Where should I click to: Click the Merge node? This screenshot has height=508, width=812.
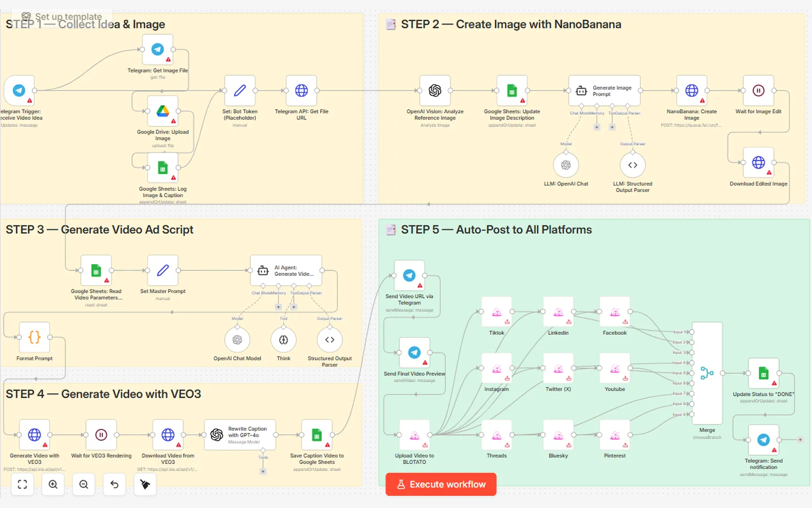tap(707, 373)
